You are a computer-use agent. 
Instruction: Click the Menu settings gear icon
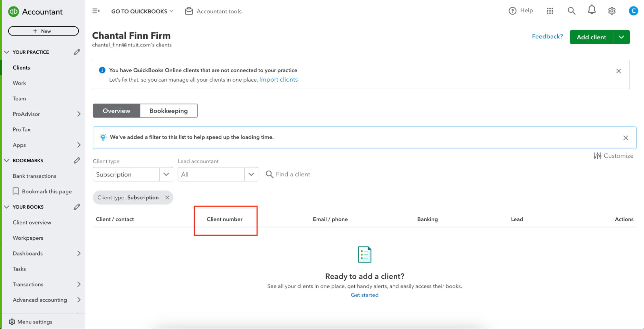coord(12,322)
